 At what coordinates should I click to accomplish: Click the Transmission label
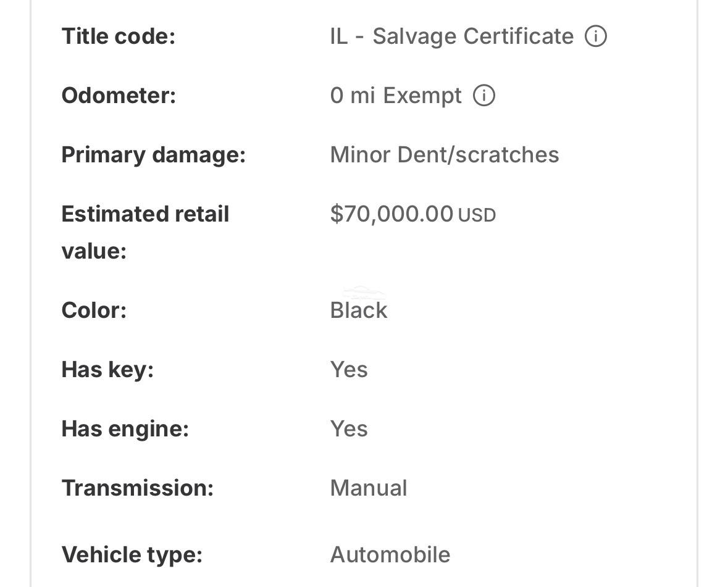[138, 488]
